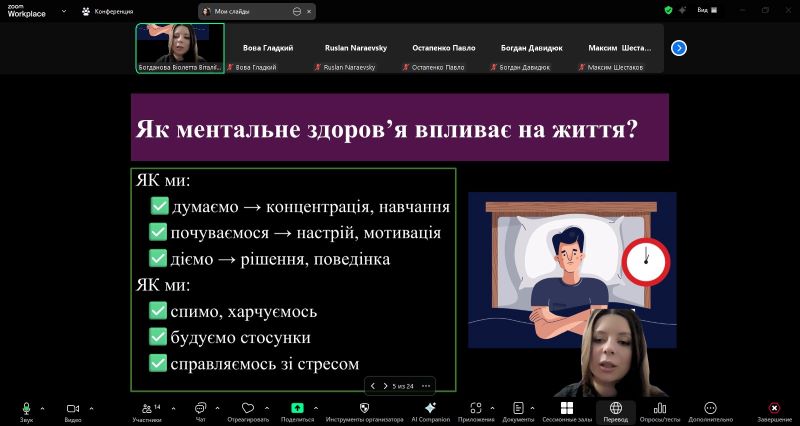The width and height of the screenshot is (800, 426).
Task: Click the text 'будуємо стосунки'
Action: click(x=240, y=337)
